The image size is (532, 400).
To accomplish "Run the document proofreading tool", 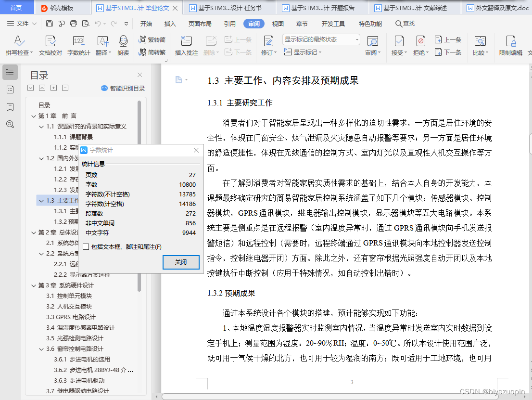I will [x=50, y=45].
